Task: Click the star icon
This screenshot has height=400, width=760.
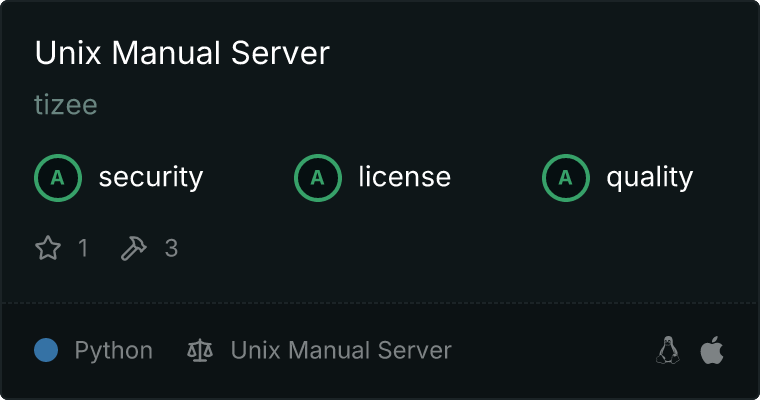Action: (48, 248)
